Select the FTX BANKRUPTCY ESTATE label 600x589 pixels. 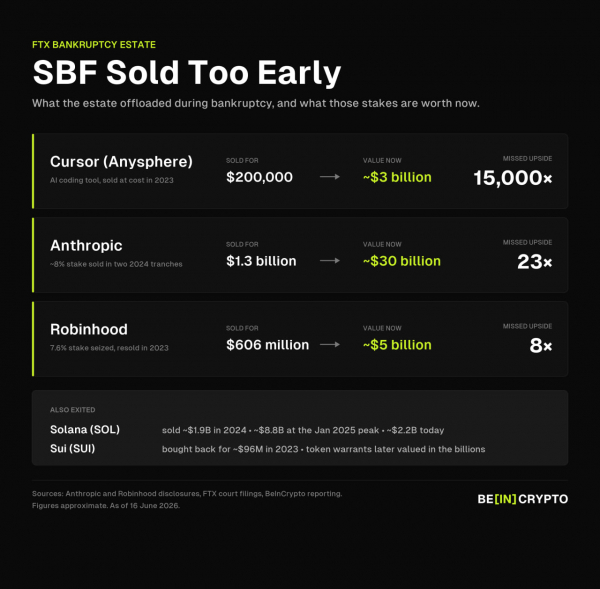(94, 45)
